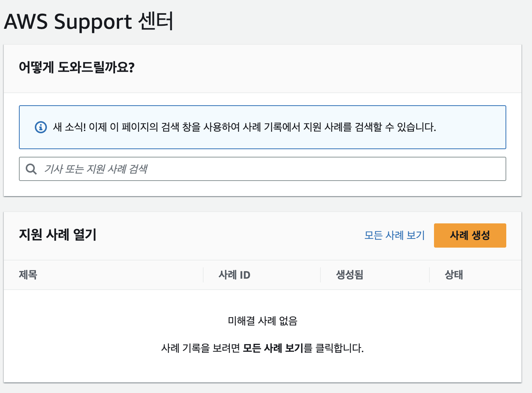Sort by the 상태 column header
The width and height of the screenshot is (532, 393).
click(454, 275)
